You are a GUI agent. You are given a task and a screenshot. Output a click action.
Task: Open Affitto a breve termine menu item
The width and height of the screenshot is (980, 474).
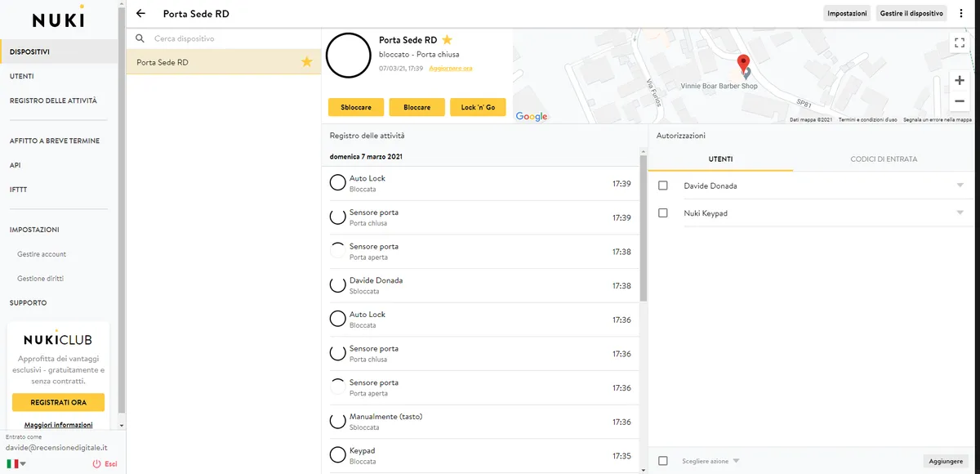(55, 141)
